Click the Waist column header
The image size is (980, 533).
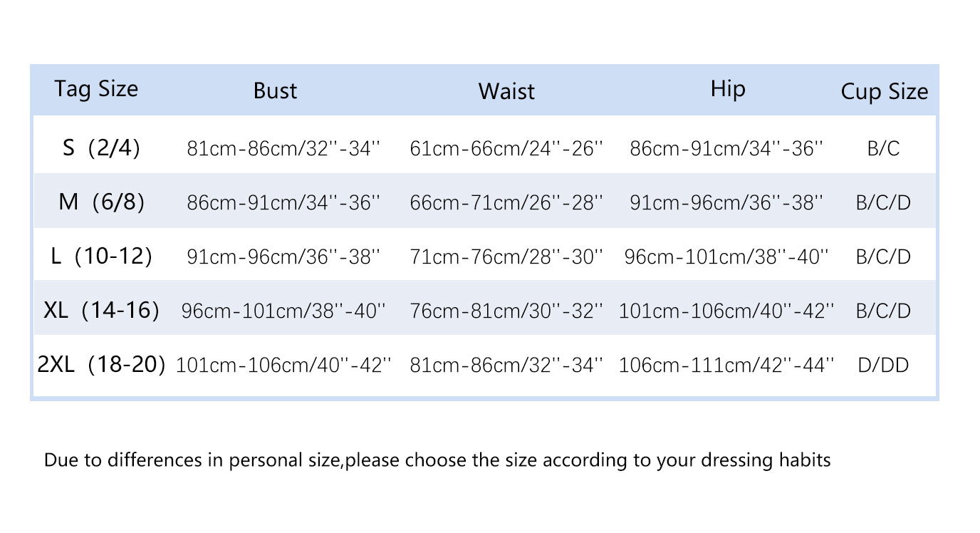click(x=506, y=91)
